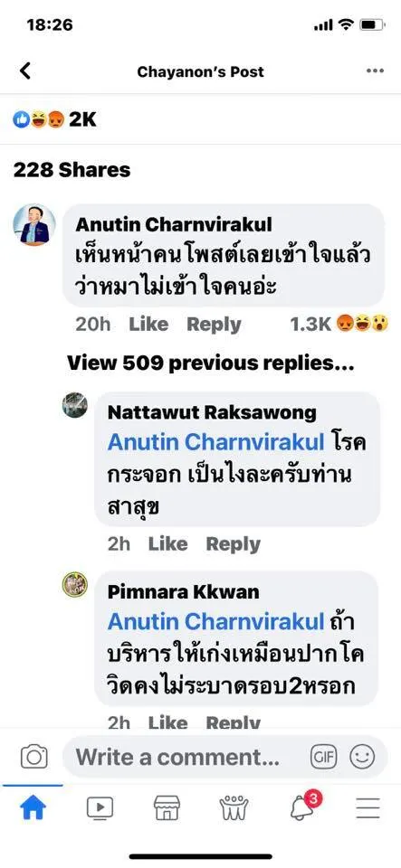Like Anutin Charnvirakul's comment

coord(148,325)
